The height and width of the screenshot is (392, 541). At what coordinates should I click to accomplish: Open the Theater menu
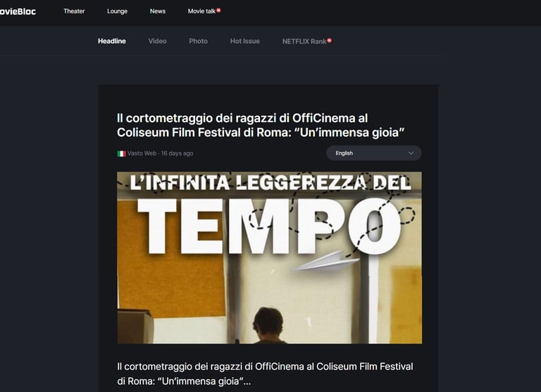pos(74,11)
